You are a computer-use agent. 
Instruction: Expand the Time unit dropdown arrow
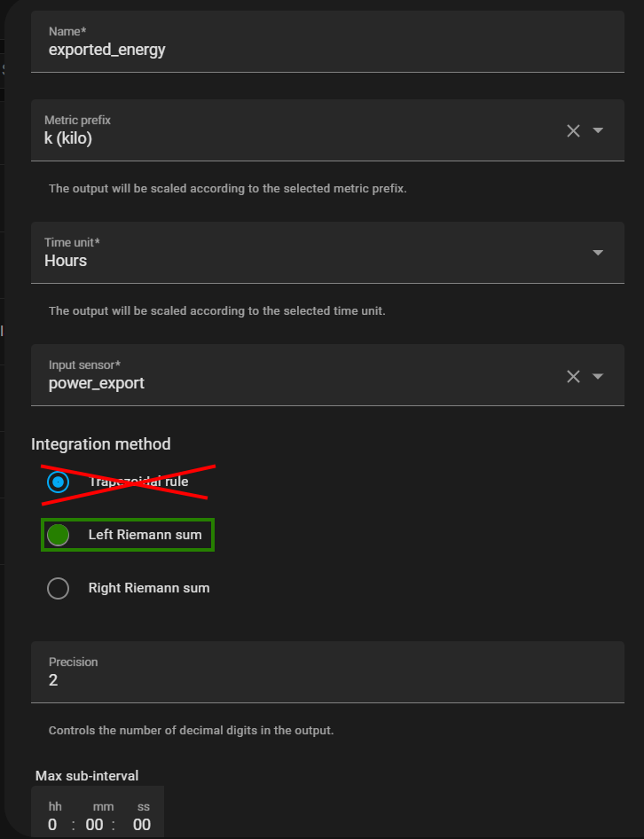pyautogui.click(x=598, y=253)
